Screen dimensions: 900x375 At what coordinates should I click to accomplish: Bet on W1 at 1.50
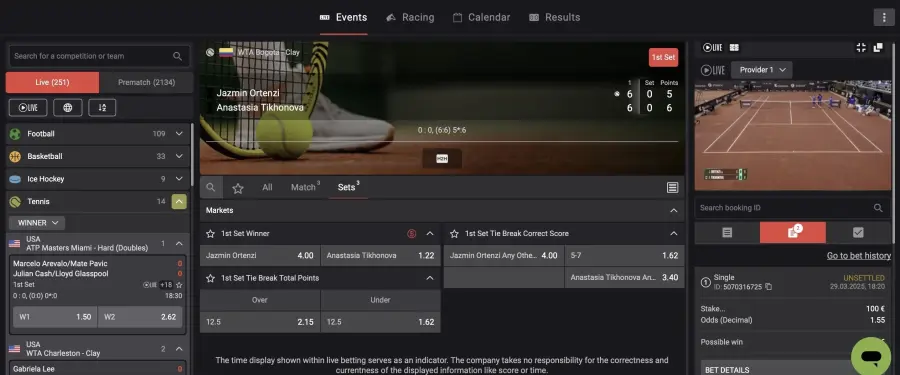(x=55, y=317)
